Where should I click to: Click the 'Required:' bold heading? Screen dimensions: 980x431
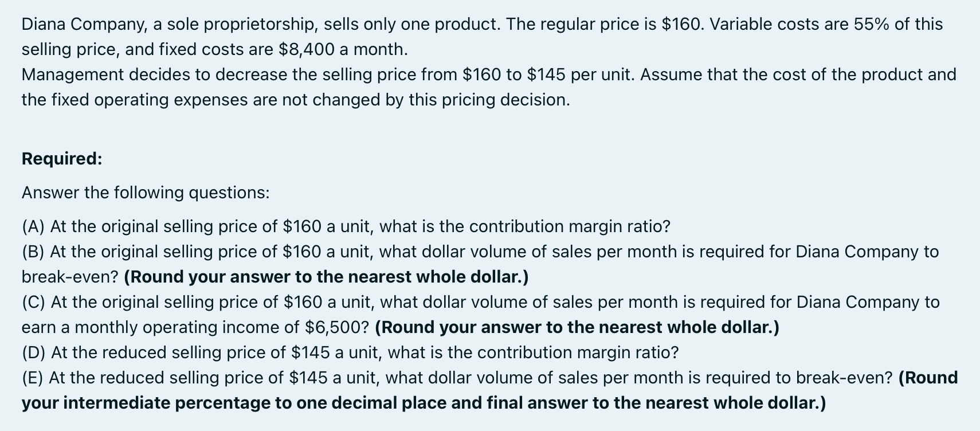pyautogui.click(x=62, y=159)
